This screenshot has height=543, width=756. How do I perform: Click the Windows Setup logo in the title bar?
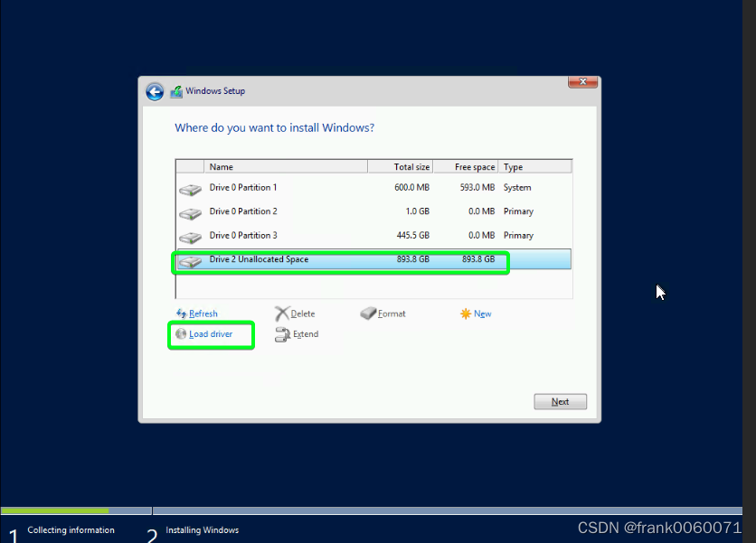(177, 91)
